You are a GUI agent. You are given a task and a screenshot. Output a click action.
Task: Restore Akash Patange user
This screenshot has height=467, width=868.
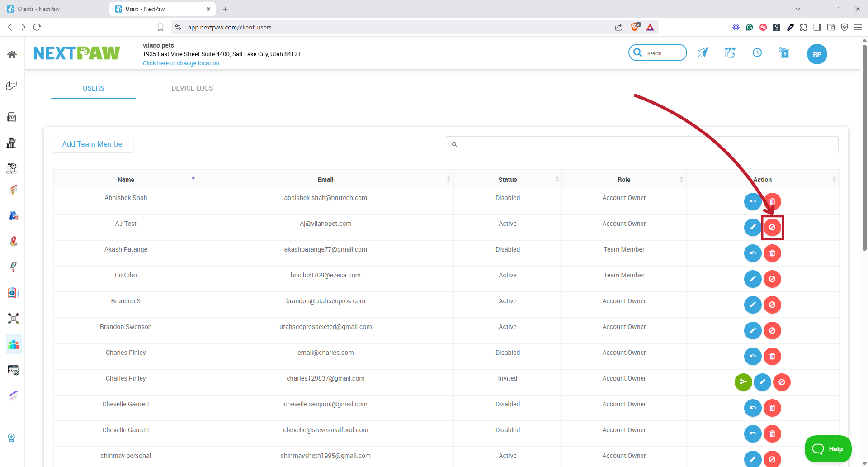tap(753, 253)
